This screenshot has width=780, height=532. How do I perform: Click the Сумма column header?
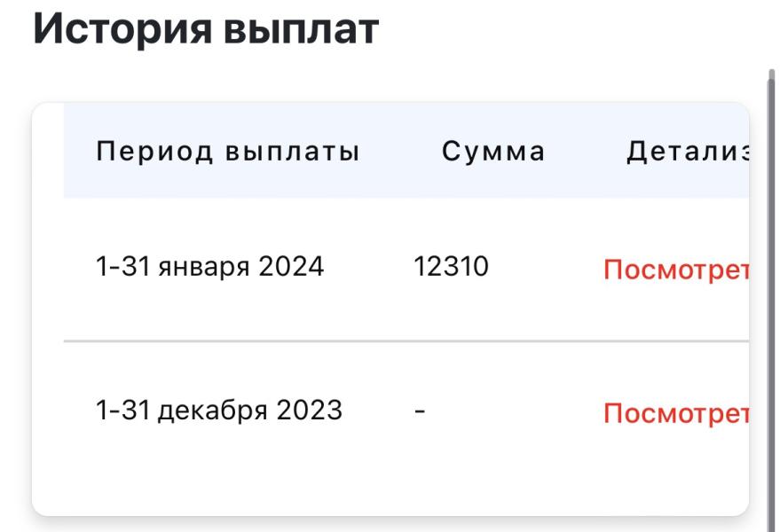[x=493, y=151]
